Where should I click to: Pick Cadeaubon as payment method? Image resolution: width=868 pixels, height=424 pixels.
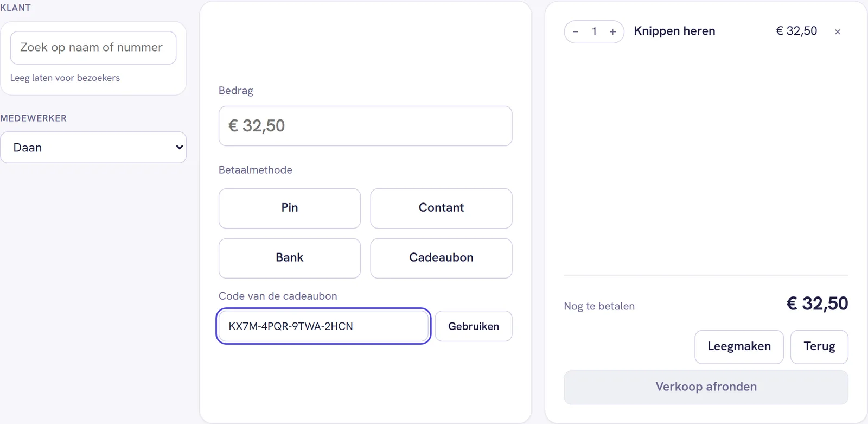[x=441, y=258]
